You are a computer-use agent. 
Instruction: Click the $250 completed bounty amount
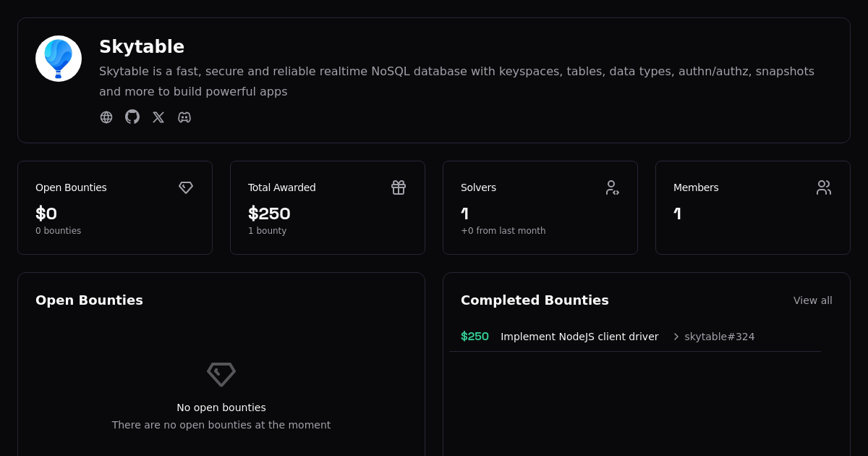(475, 337)
